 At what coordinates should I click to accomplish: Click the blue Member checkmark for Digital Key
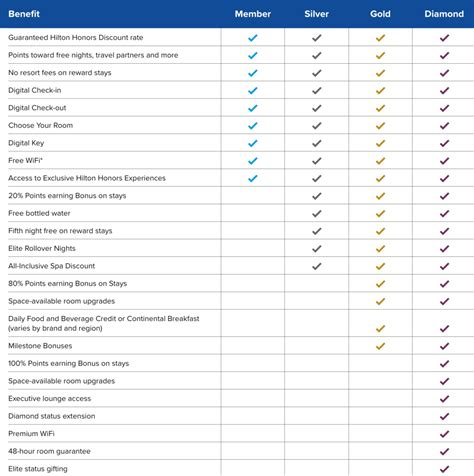pos(253,143)
